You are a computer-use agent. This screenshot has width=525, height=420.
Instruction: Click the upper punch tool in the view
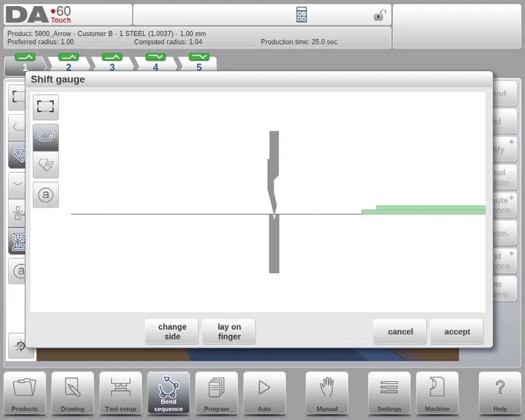pos(273,167)
